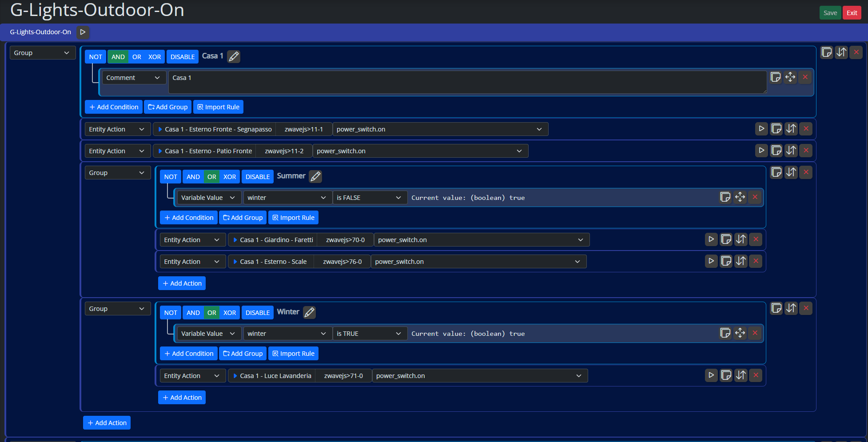Viewport: 868px width, 442px height.
Task: Edit the Summer group name with pencil
Action: pyautogui.click(x=315, y=176)
